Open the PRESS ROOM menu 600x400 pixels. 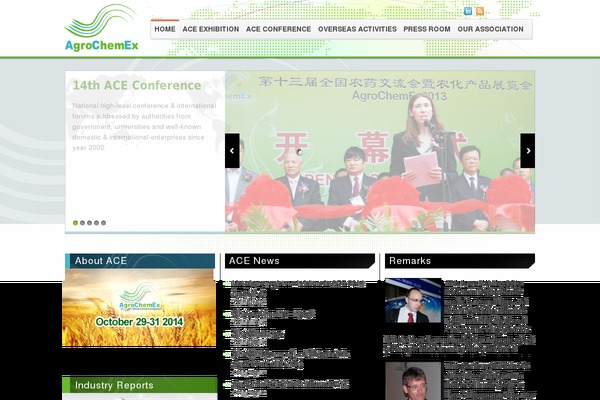click(x=427, y=29)
